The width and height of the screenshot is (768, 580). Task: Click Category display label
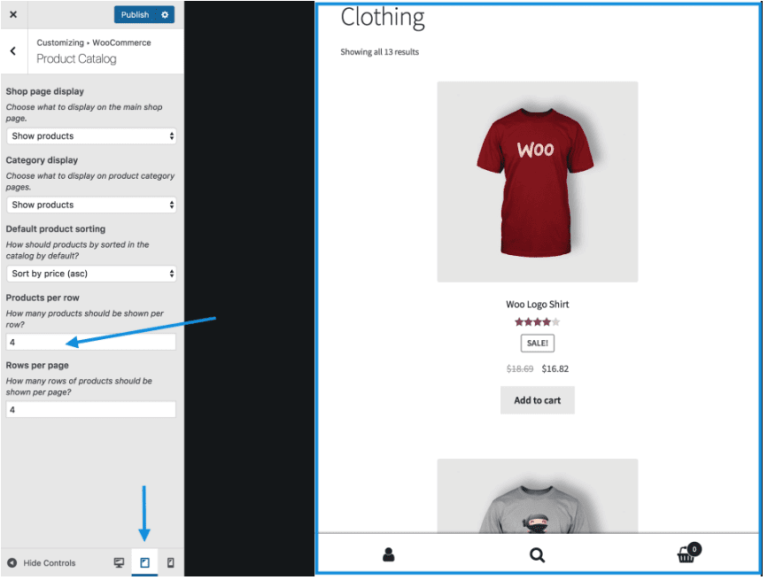42,160
